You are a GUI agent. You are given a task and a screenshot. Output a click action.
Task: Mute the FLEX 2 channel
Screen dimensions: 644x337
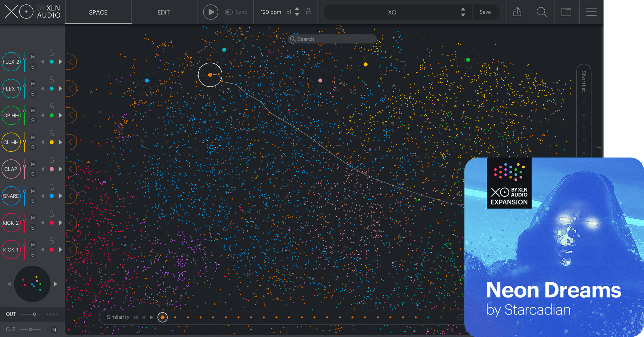(x=33, y=57)
